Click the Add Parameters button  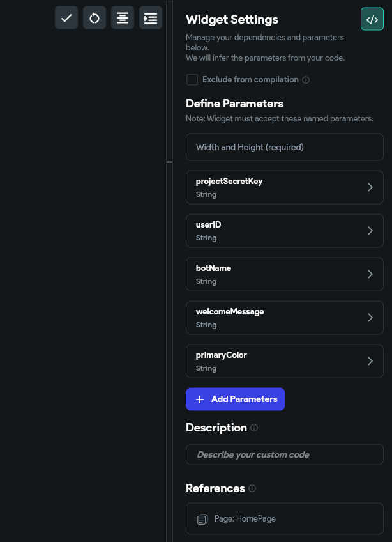click(235, 399)
